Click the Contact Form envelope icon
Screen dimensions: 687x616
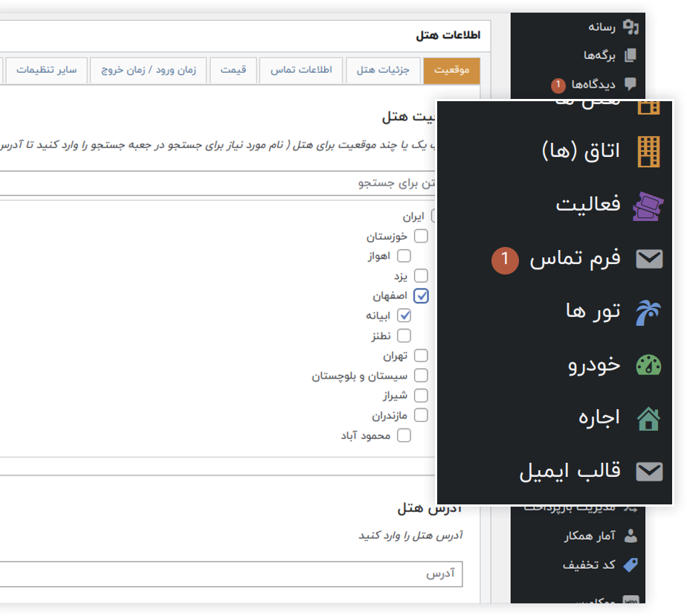pyautogui.click(x=649, y=259)
